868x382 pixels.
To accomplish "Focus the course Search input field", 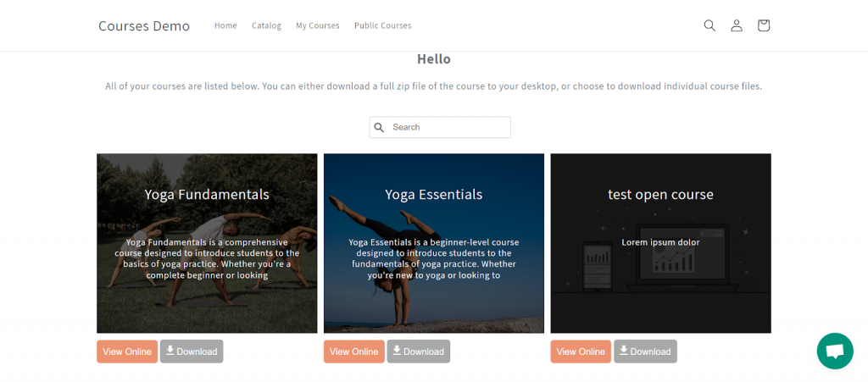I will coord(448,127).
